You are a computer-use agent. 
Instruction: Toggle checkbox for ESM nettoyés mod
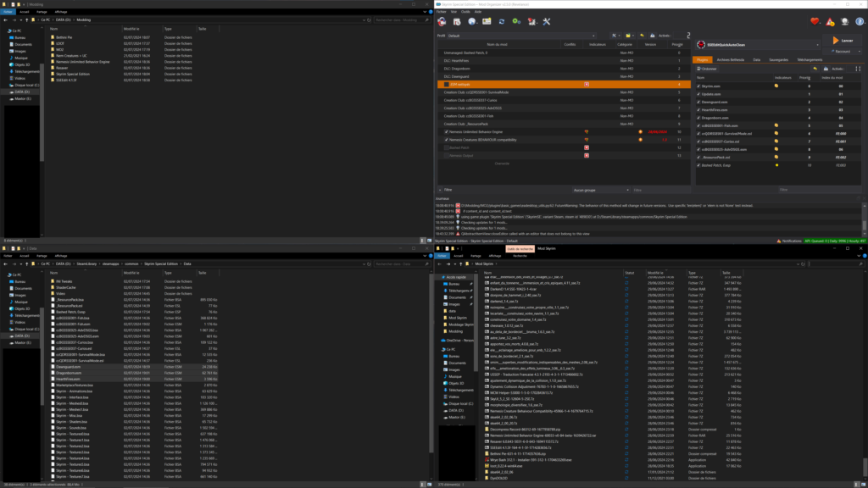447,85
